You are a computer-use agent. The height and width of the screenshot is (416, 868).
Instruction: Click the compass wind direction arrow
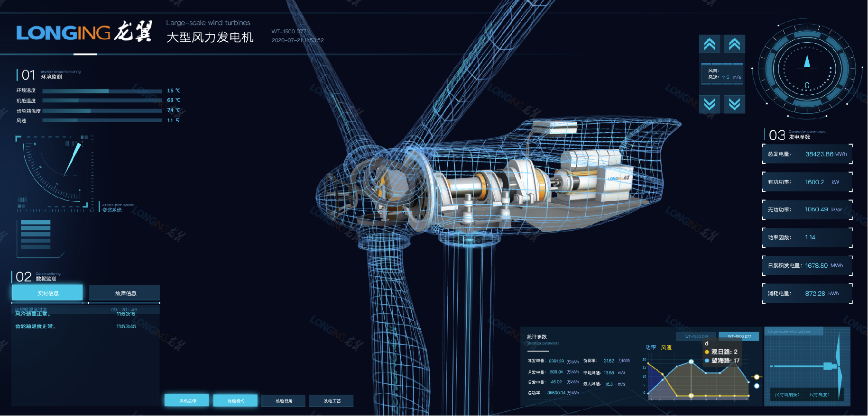(807, 61)
